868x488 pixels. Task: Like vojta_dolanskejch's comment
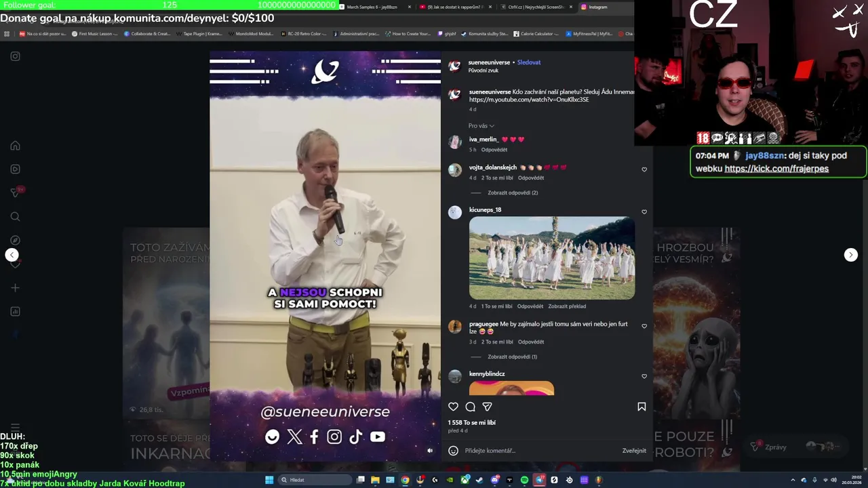(644, 169)
